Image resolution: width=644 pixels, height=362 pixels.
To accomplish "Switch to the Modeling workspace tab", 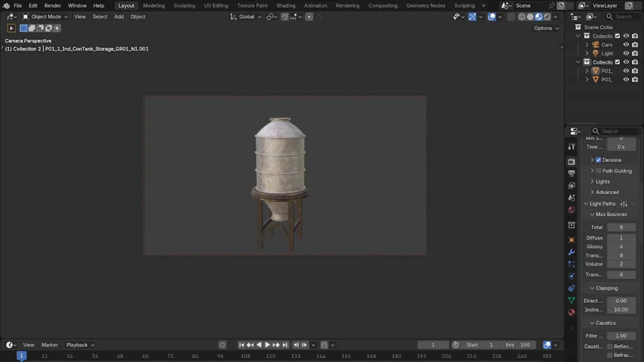I will pyautogui.click(x=154, y=6).
